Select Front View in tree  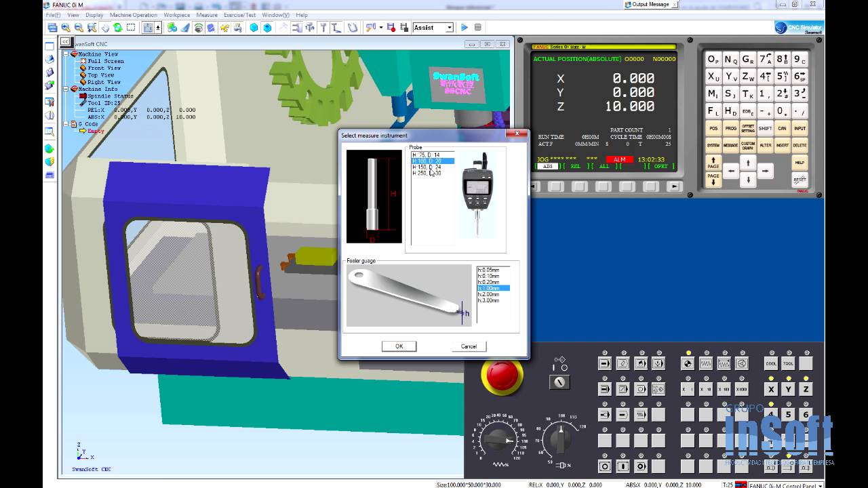pos(104,68)
